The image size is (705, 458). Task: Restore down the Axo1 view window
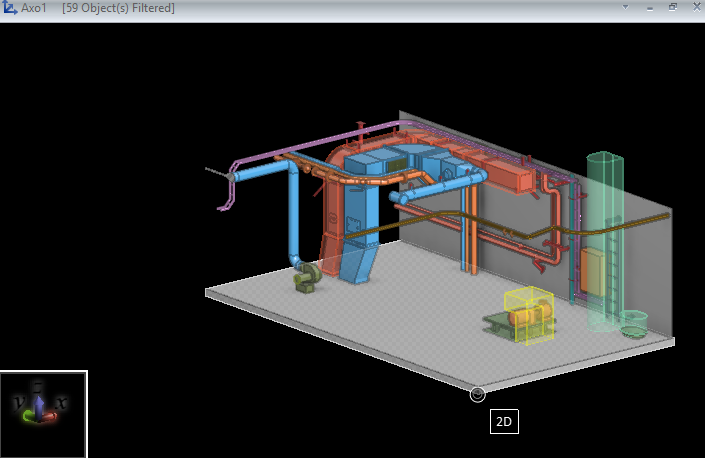click(672, 7)
